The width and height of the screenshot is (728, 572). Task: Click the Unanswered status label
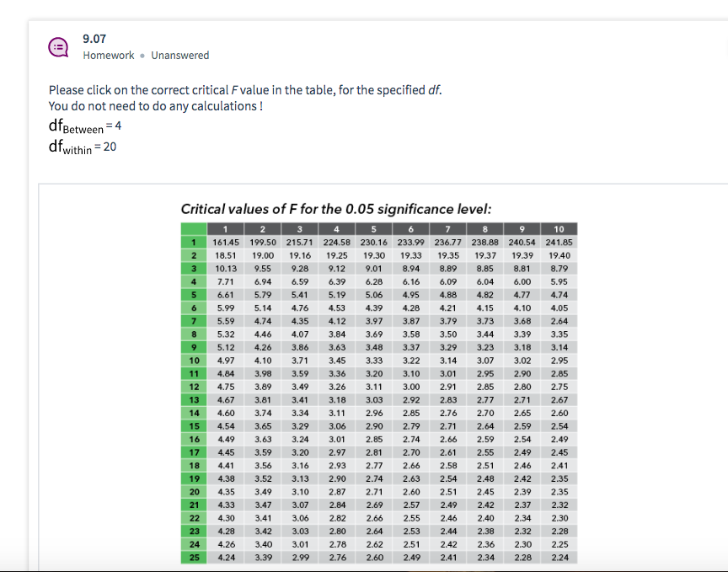pos(179,56)
